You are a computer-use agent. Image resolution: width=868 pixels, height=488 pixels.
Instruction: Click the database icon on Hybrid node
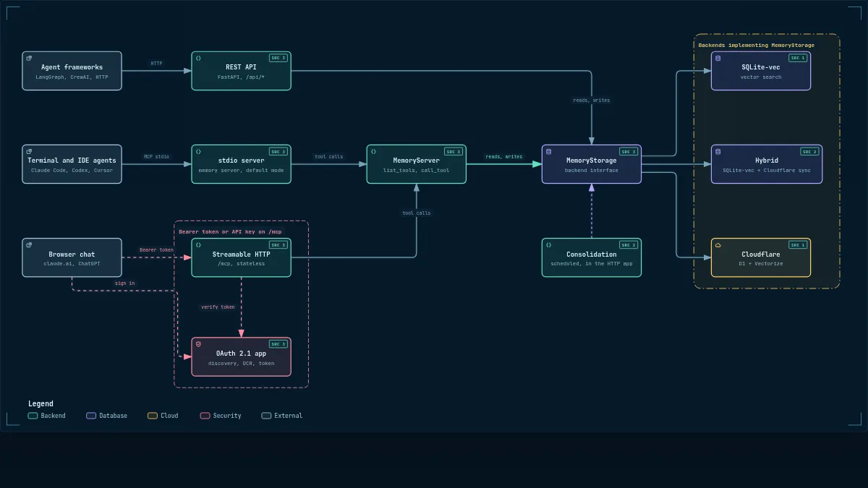[718, 151]
